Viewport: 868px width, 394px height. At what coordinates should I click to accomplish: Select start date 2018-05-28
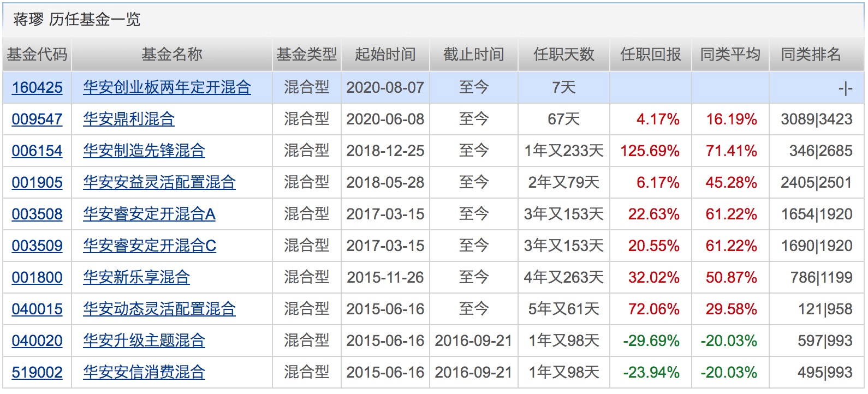click(385, 182)
